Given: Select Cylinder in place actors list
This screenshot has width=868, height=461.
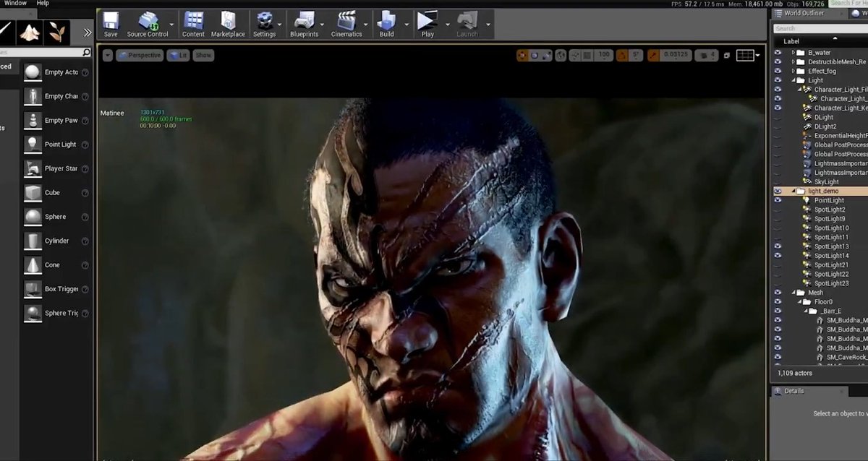Looking at the screenshot, I should [56, 241].
